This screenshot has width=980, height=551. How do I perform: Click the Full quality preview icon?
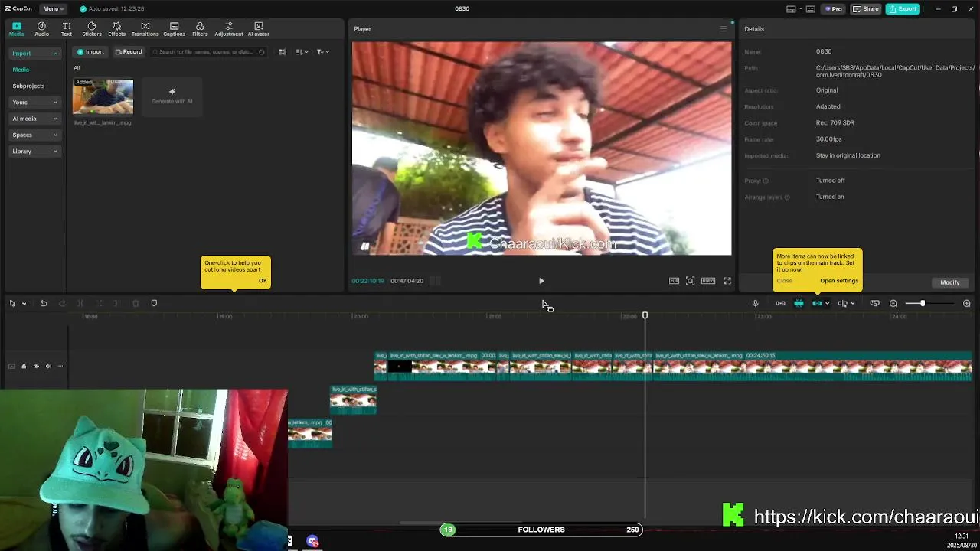pyautogui.click(x=674, y=281)
